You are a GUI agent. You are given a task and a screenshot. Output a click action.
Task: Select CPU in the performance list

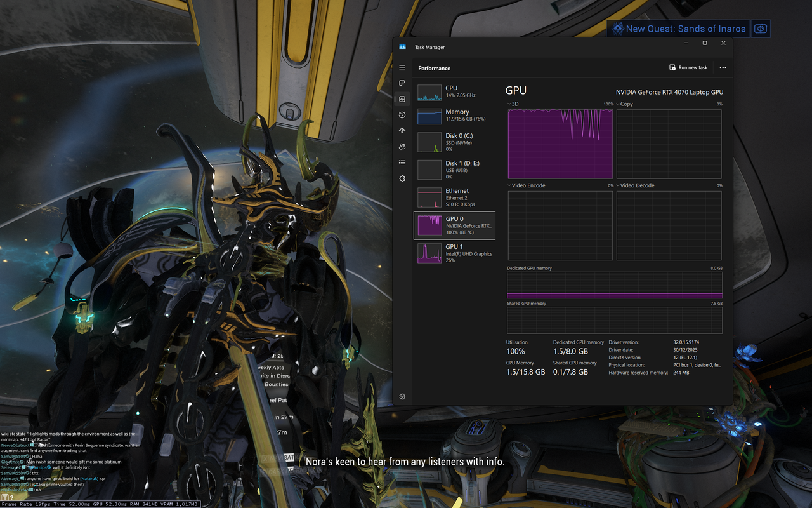(454, 92)
